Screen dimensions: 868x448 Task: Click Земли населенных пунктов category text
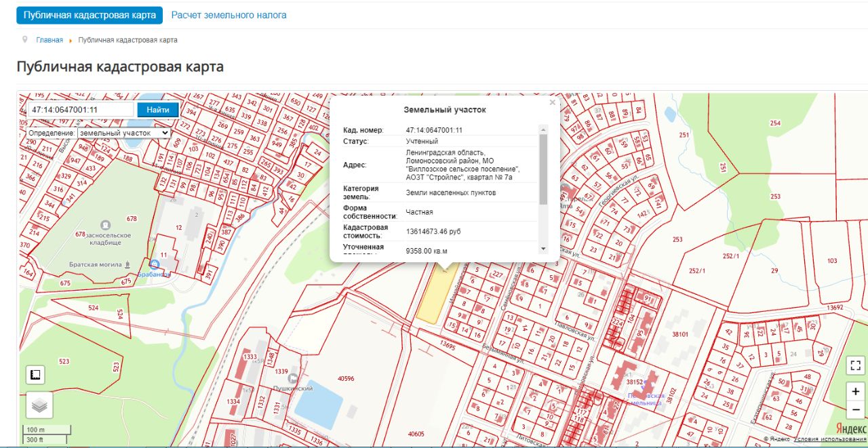[x=451, y=192]
